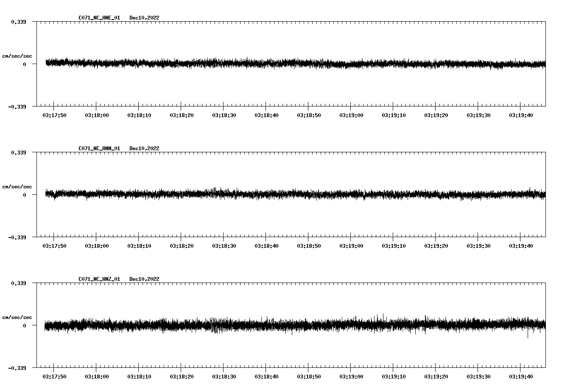Image resolution: width=576 pixels, height=392 pixels.
Task: Select the -0.339 value below top plot
Action: (17, 107)
